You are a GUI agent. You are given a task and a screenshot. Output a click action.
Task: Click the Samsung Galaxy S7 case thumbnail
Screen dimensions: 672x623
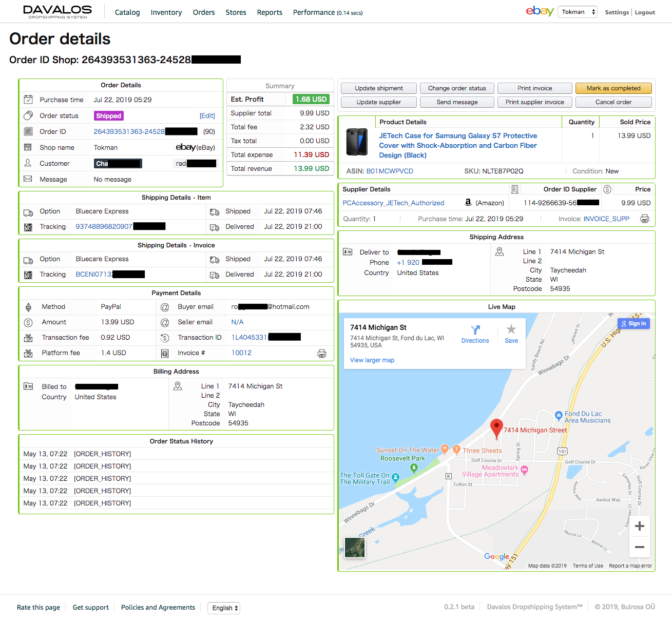coord(357,142)
